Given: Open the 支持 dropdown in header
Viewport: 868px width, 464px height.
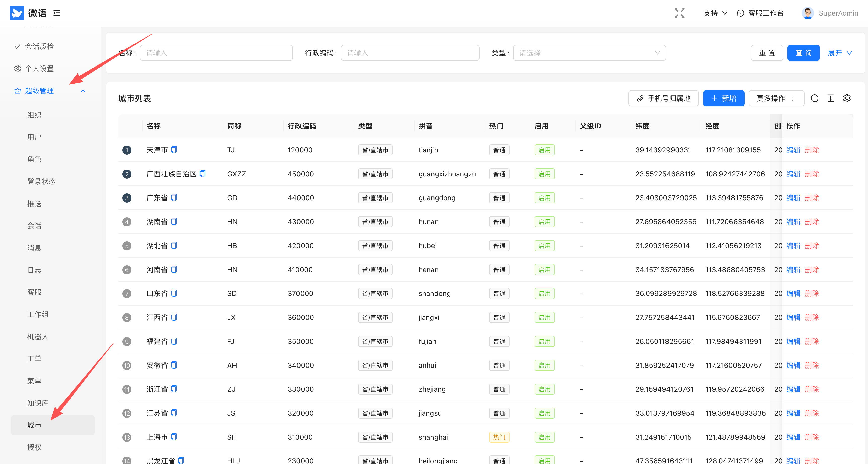Looking at the screenshot, I should click(x=715, y=13).
